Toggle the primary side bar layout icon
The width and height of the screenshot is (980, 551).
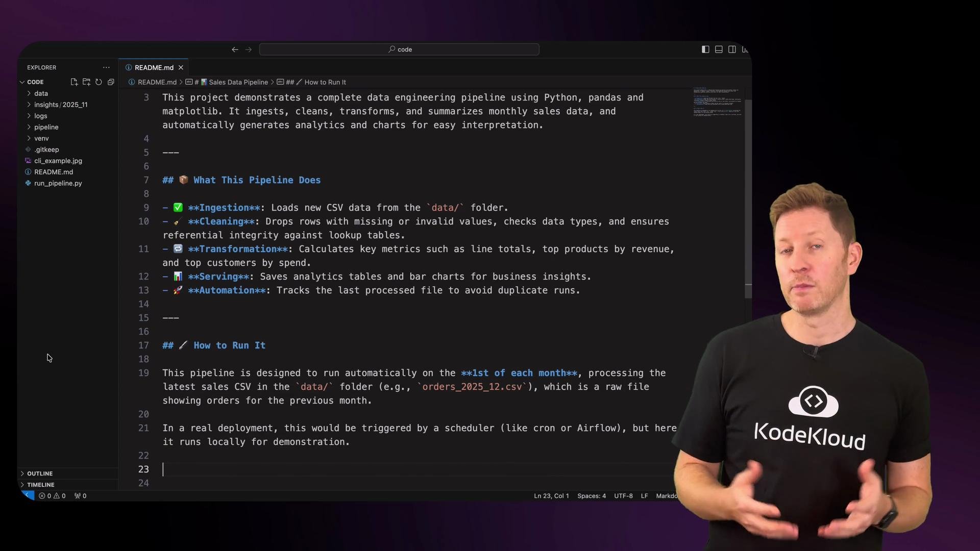coord(705,49)
